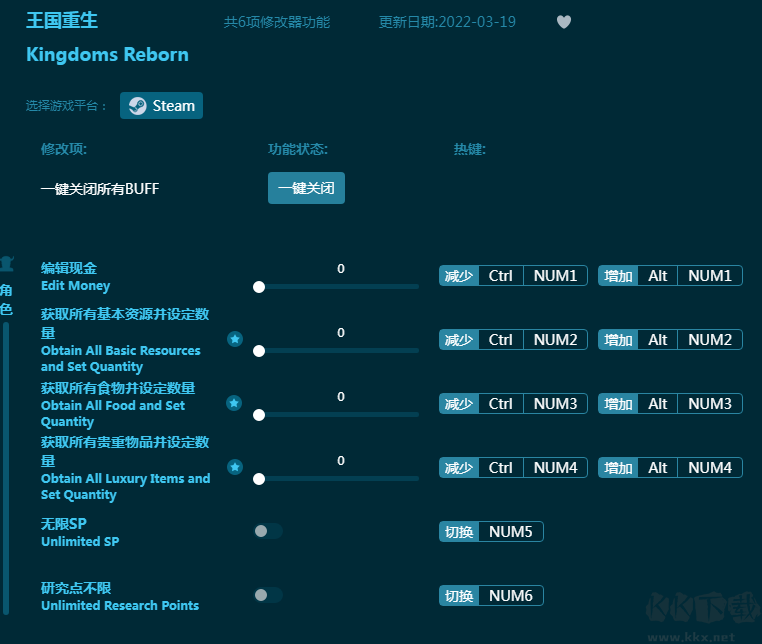
Task: Click the Kingdoms Reborn title text
Action: pos(107,54)
